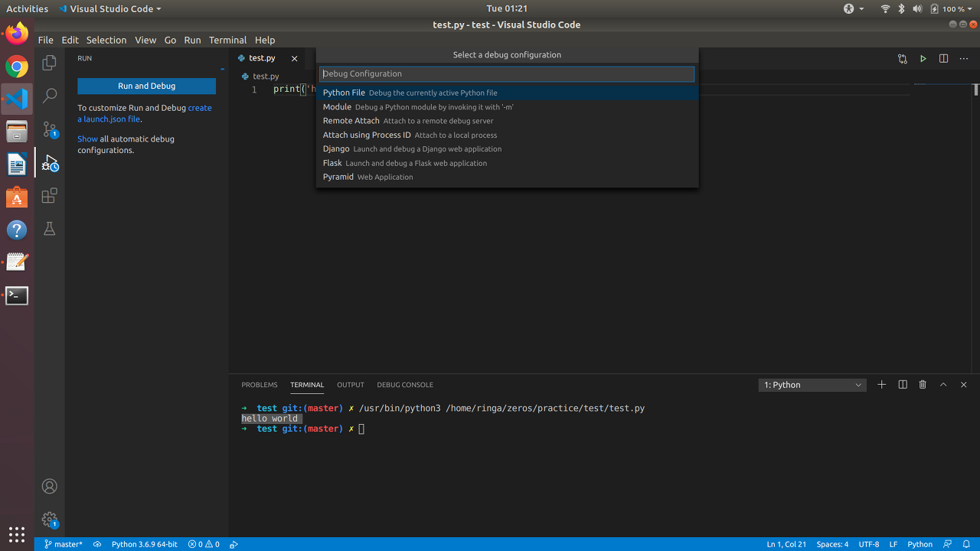This screenshot has width=980, height=551.
Task: Click the Open Changes compare icon
Action: click(x=903, y=58)
